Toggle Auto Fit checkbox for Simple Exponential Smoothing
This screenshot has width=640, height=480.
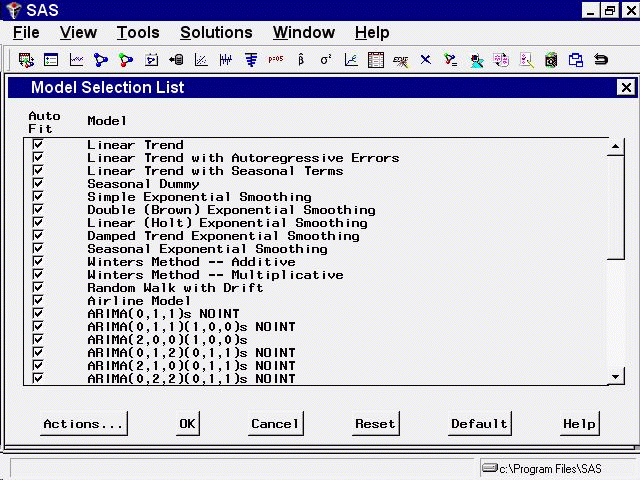[x=38, y=196]
